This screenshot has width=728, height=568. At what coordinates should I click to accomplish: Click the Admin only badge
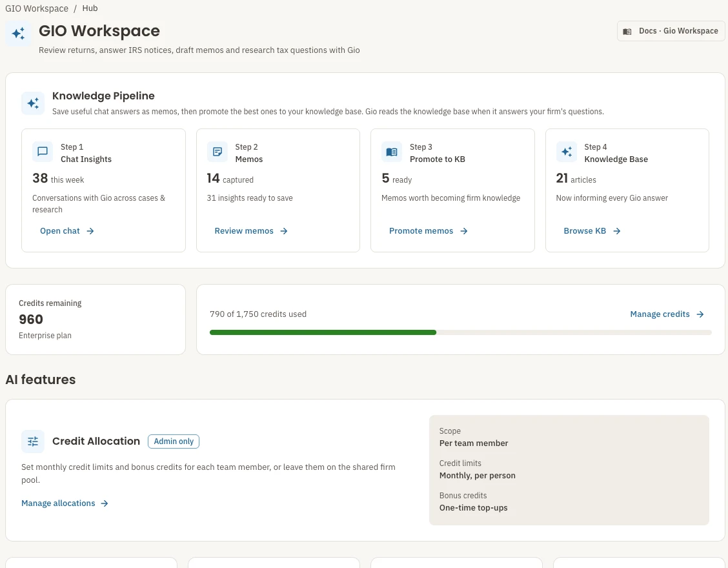(174, 441)
